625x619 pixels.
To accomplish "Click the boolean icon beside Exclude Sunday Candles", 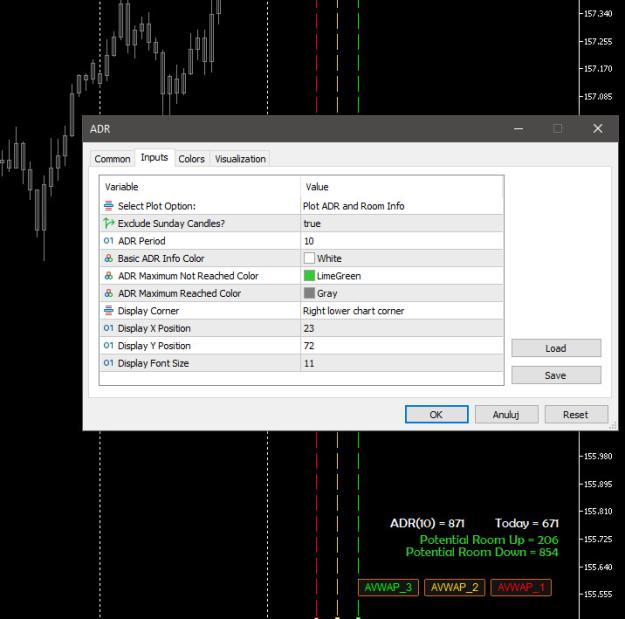I will (108, 223).
